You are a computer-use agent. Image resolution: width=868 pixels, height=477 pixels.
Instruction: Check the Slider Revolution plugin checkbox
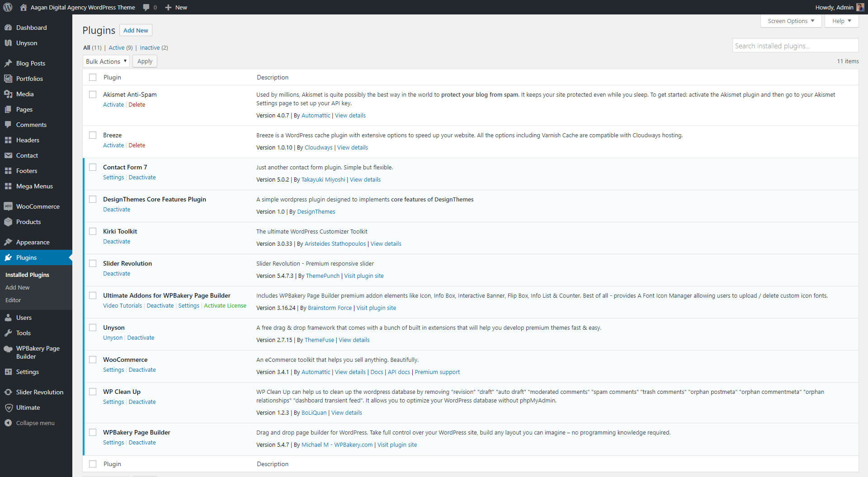click(x=93, y=263)
